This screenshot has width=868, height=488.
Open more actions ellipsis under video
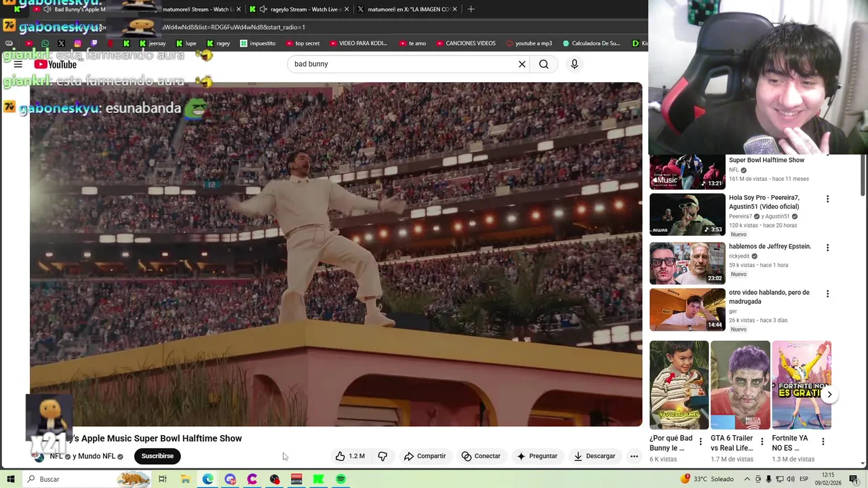point(634,456)
